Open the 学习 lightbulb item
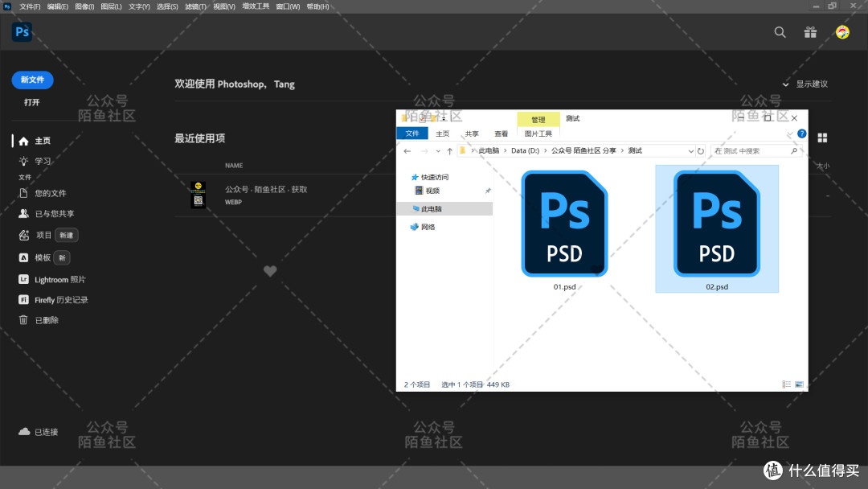 click(35, 161)
